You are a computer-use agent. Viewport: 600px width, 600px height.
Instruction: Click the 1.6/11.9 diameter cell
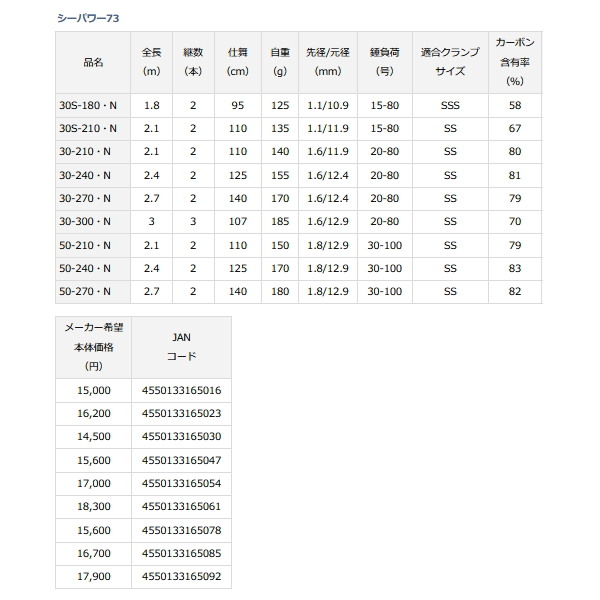(x=328, y=152)
